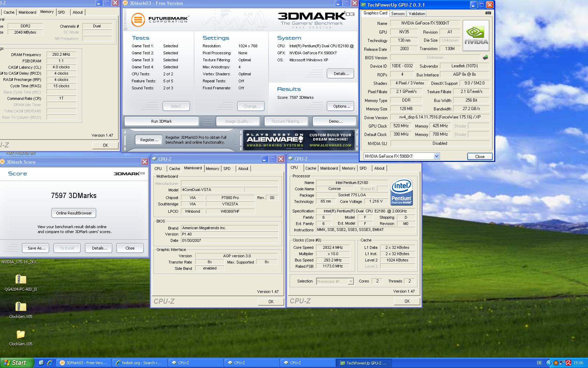
Task: Click the Rated FSB 1173.0 MHz value
Action: [332, 266]
